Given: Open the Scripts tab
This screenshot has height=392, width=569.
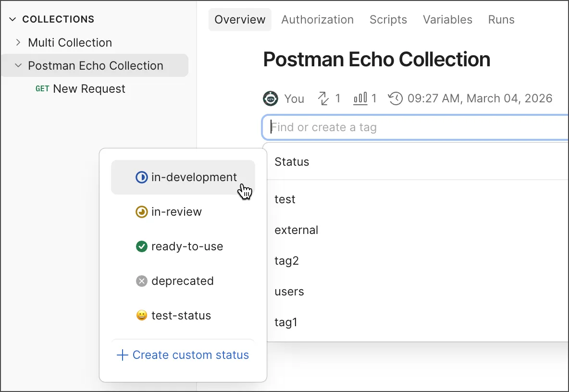Looking at the screenshot, I should point(388,20).
